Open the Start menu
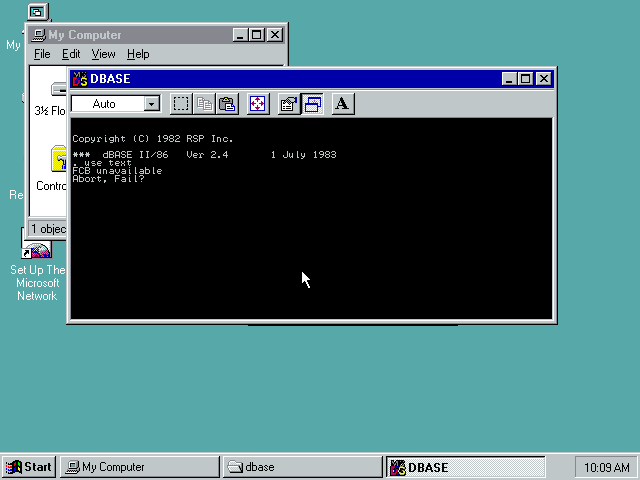 pyautogui.click(x=29, y=467)
